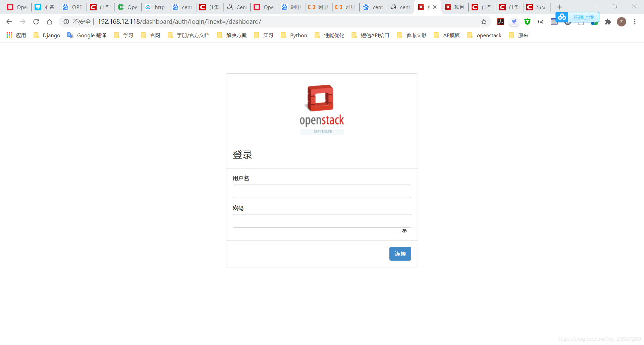Image resolution: width=644 pixels, height=345 pixels.
Task: Reload the page with the refresh arrow
Action: coord(36,21)
